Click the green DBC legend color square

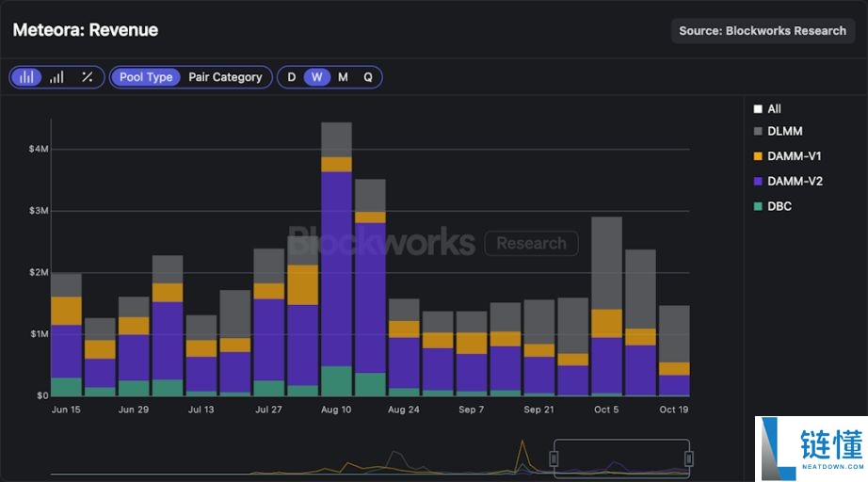click(x=758, y=206)
